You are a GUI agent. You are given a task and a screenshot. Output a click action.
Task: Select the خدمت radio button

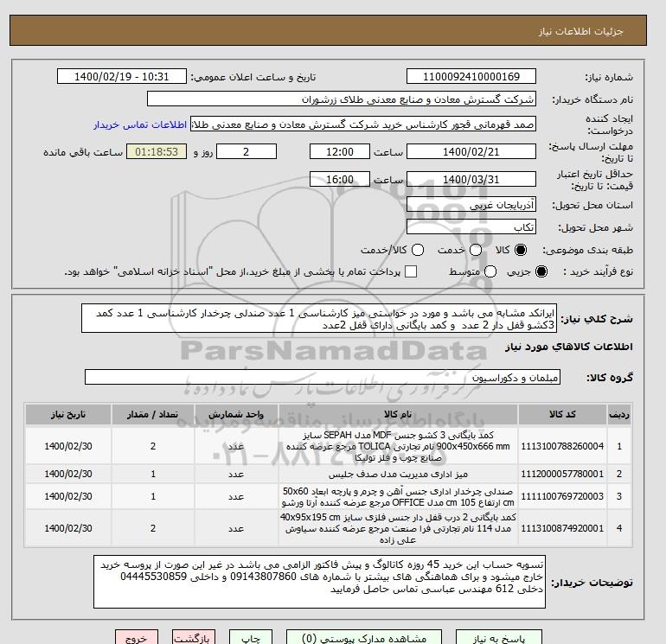[476, 250]
